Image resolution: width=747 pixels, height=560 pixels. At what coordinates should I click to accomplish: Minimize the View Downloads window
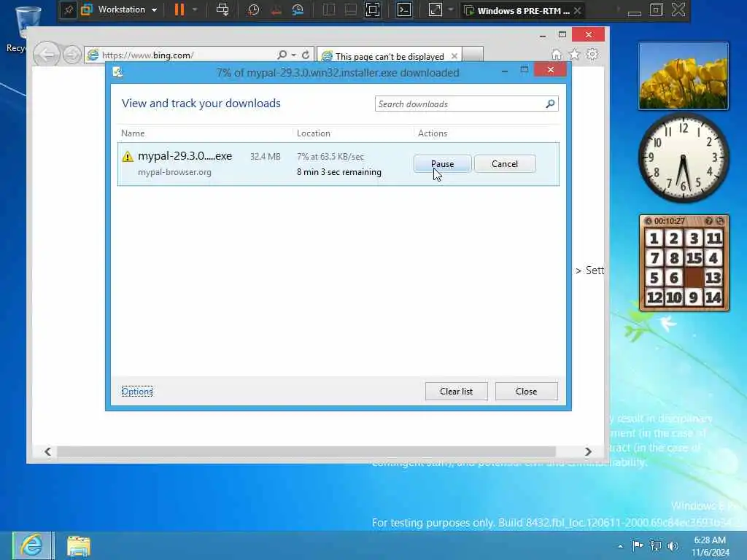pyautogui.click(x=505, y=71)
